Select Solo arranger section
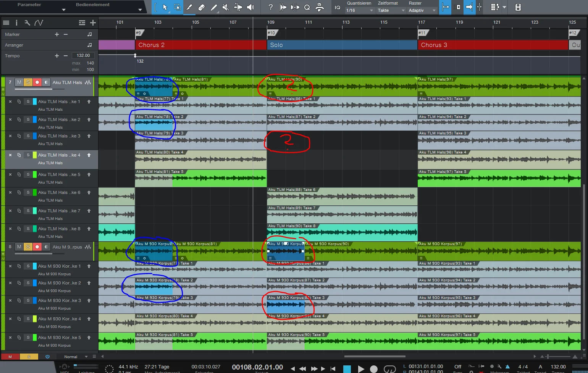The image size is (588, 373). (x=342, y=45)
